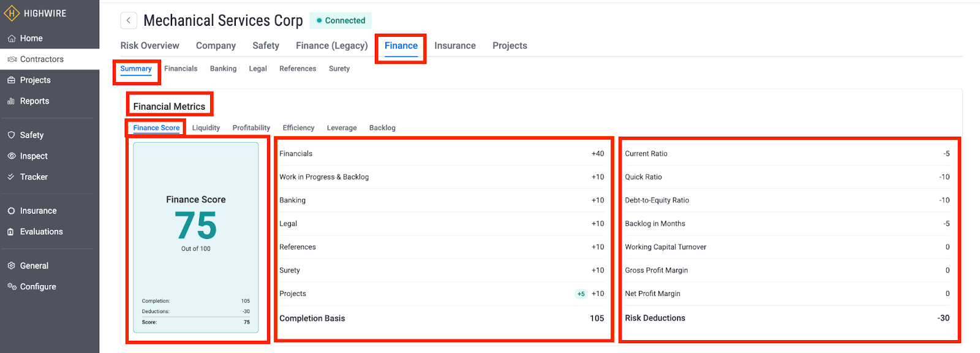
Task: Open Configure settings in sidebar
Action: (37, 287)
